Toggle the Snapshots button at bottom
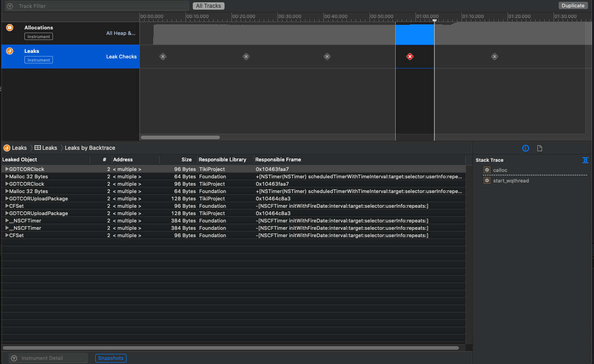 pos(110,358)
